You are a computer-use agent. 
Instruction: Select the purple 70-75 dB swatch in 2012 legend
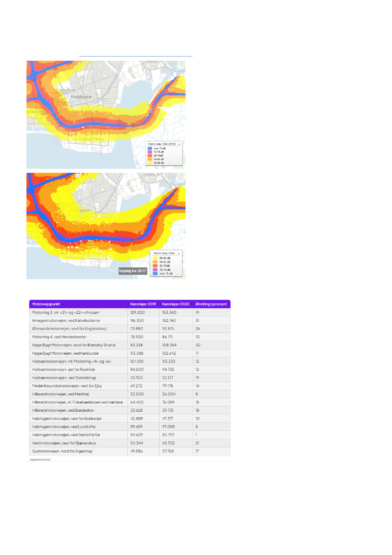coord(150,152)
